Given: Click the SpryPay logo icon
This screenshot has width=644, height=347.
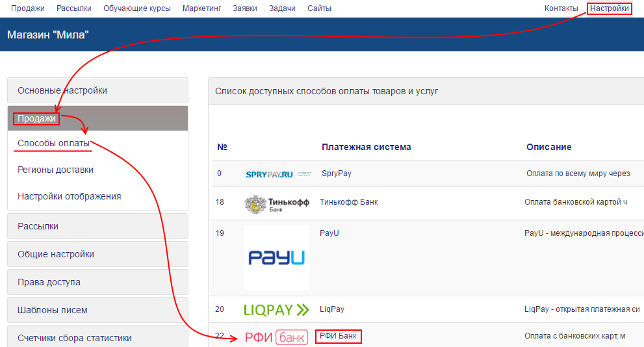Looking at the screenshot, I should pyautogui.click(x=279, y=174).
